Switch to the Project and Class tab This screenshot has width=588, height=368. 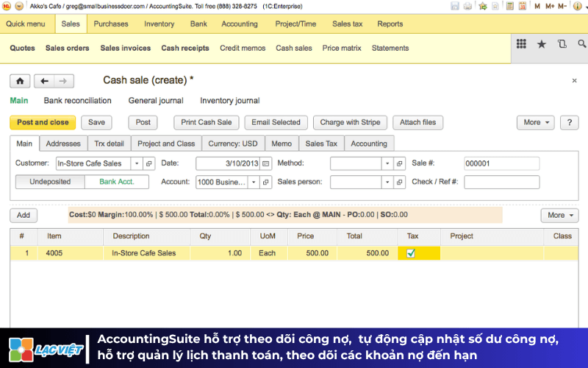tap(166, 144)
